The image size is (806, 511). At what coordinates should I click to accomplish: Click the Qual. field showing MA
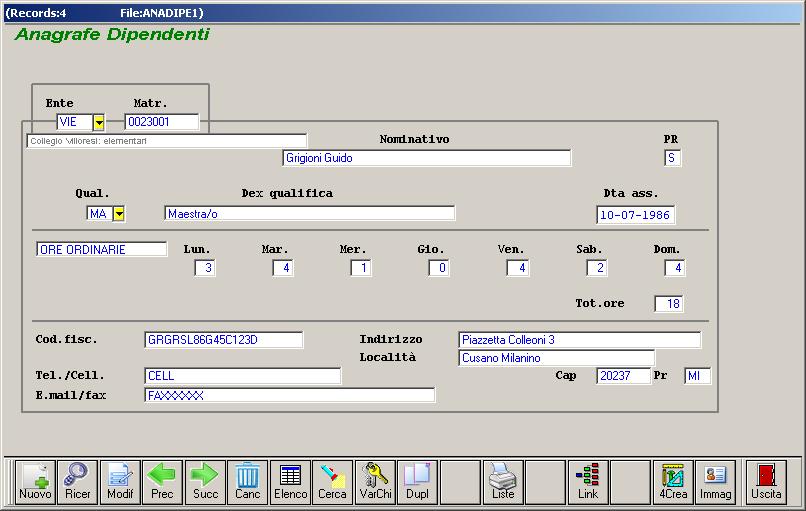[99, 213]
